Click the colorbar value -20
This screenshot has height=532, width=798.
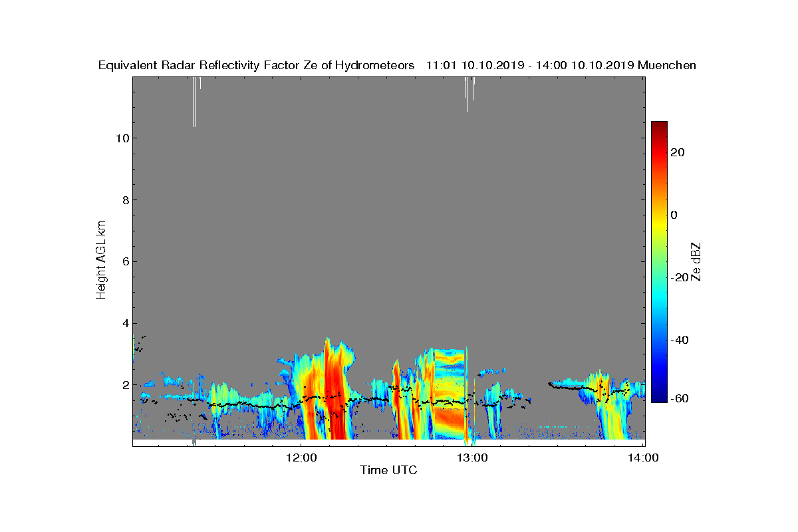[x=679, y=277]
